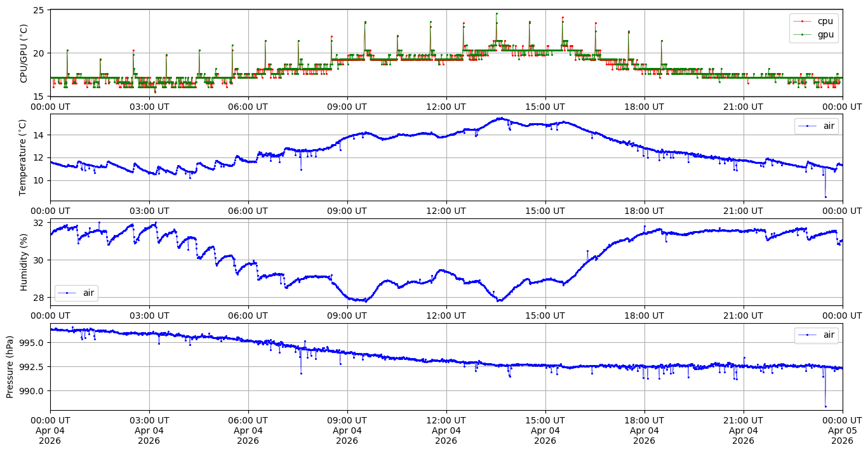868x452 pixels.
Task: Select the cpu legend label text
Action: coord(825,22)
